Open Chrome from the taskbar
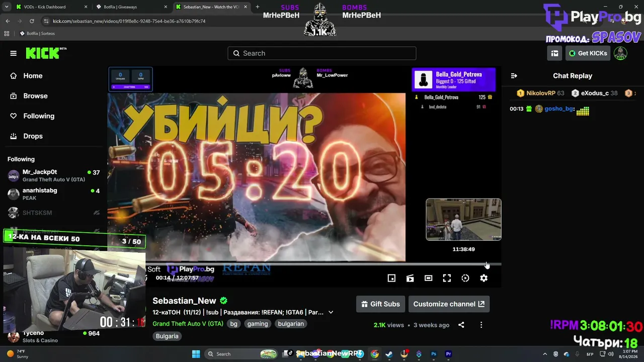The height and width of the screenshot is (362, 644). 374,354
